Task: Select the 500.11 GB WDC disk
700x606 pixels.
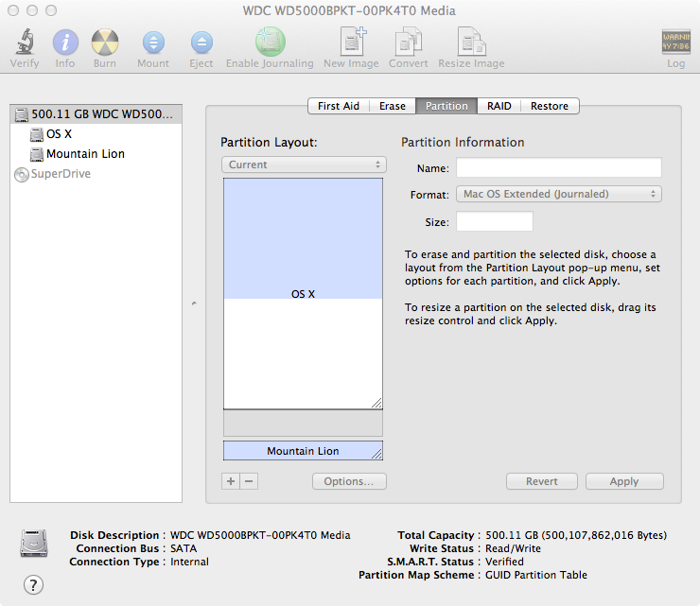Action: tap(96, 114)
